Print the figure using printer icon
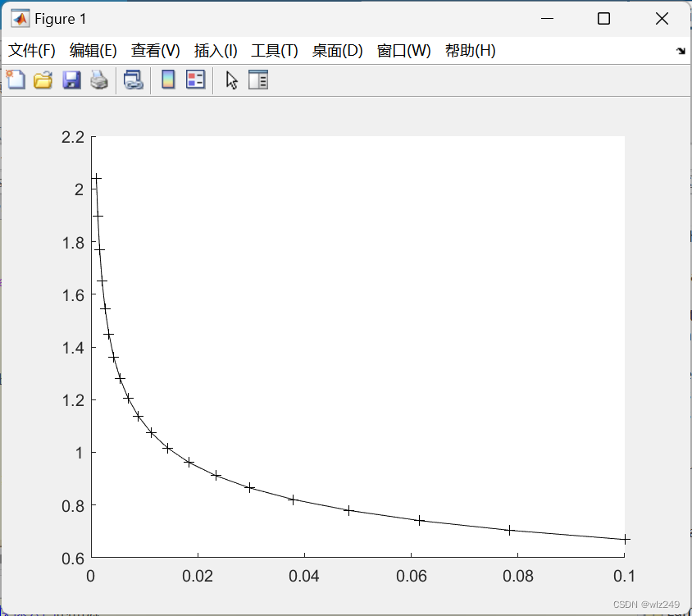 (99, 80)
